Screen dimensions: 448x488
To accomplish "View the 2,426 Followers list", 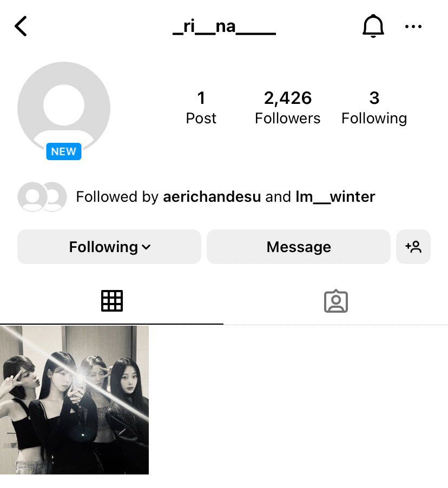I will point(288,107).
